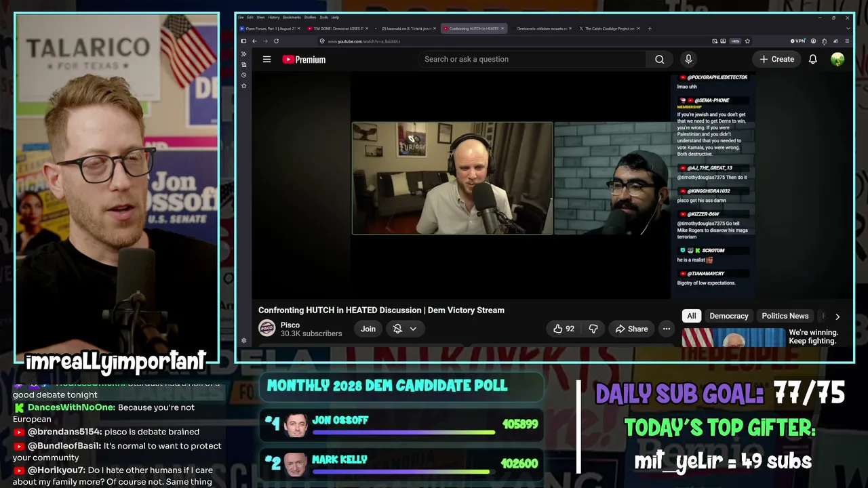This screenshot has height=488, width=868.
Task: Close the Confronting HUTCH tab
Action: click(502, 28)
